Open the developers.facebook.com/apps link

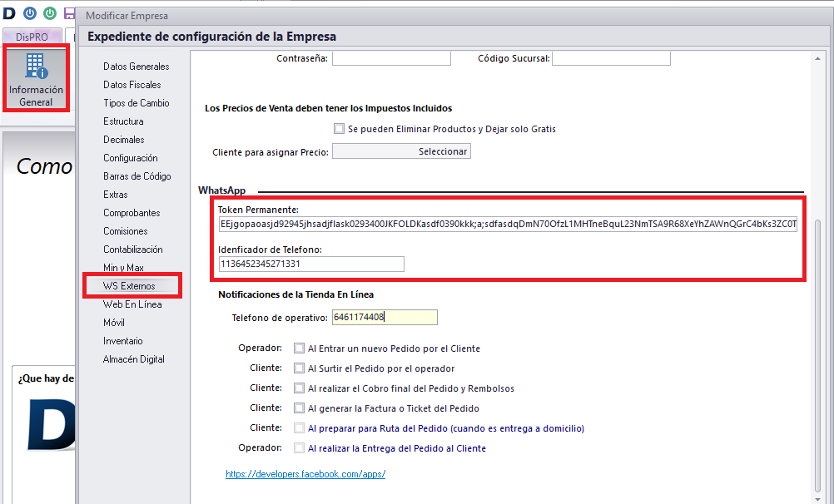[305, 474]
